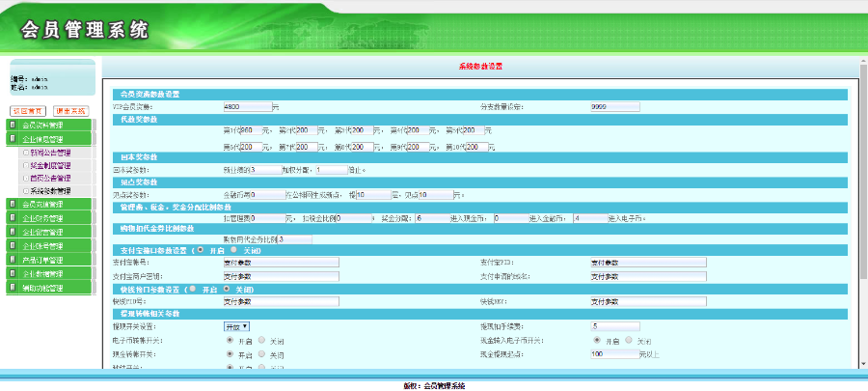Select 关闭 for 现金转入电子币开关

click(x=629, y=340)
